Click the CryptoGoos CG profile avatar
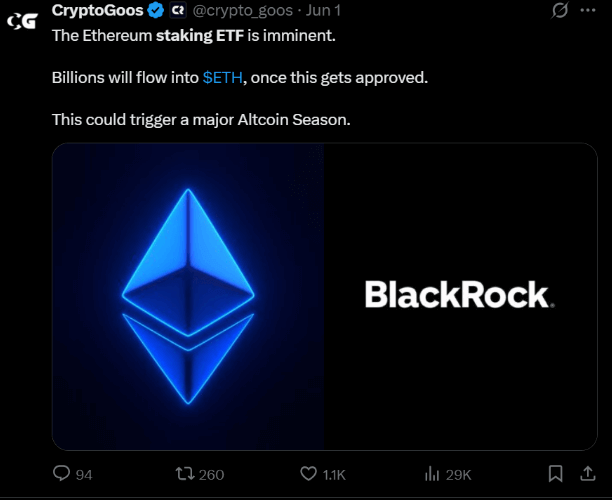 pyautogui.click(x=21, y=19)
